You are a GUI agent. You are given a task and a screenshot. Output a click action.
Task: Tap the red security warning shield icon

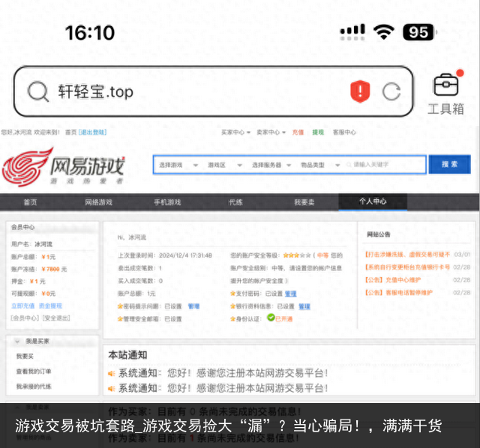360,91
